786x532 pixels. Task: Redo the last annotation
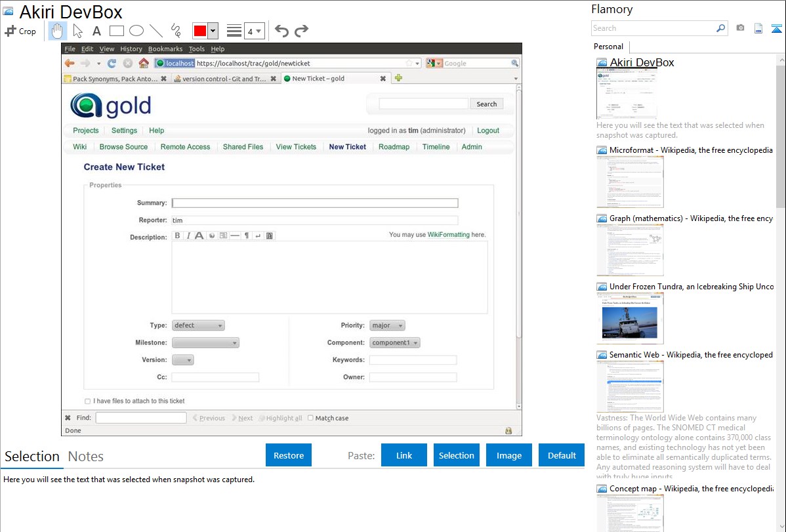pos(301,31)
